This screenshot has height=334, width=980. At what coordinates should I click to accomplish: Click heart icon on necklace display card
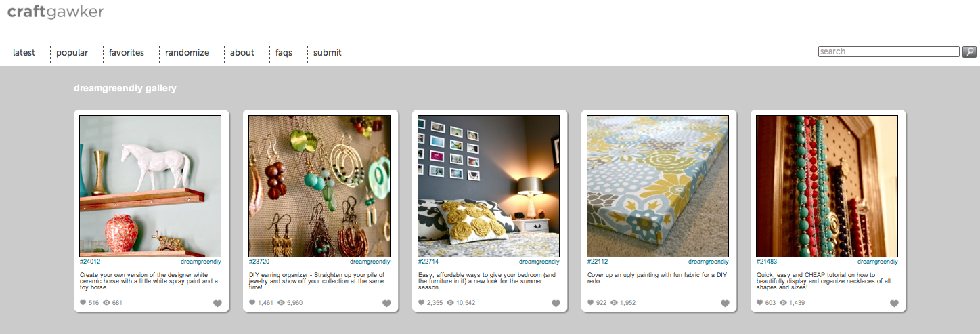click(894, 304)
